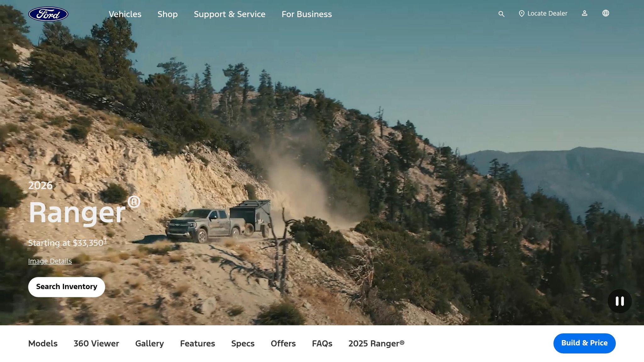Open the 2025 Ranger® link

[x=376, y=343]
